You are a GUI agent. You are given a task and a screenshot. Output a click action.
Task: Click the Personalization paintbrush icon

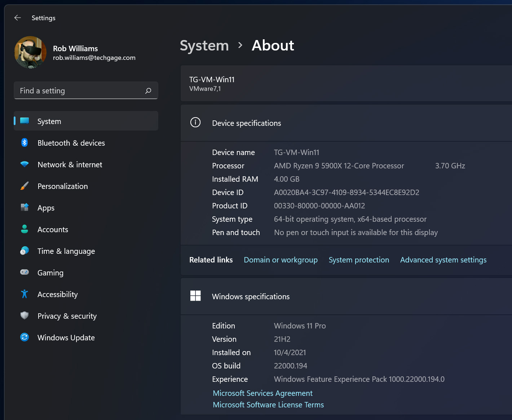(x=25, y=186)
